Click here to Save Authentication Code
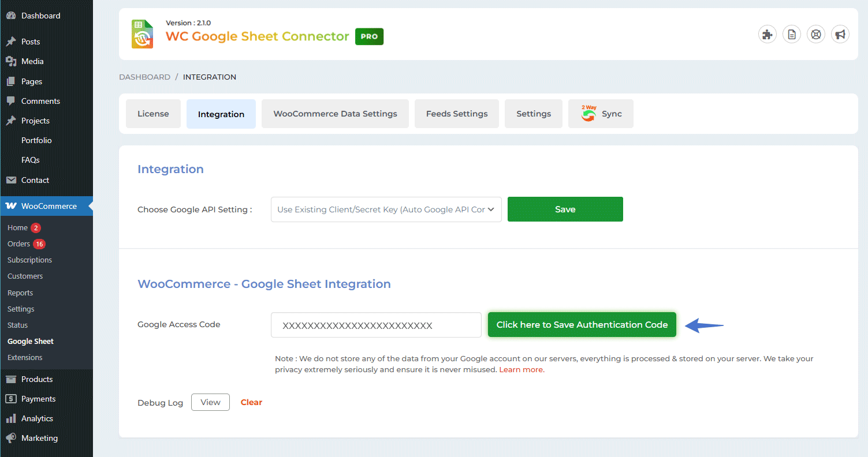868x457 pixels. pyautogui.click(x=582, y=325)
